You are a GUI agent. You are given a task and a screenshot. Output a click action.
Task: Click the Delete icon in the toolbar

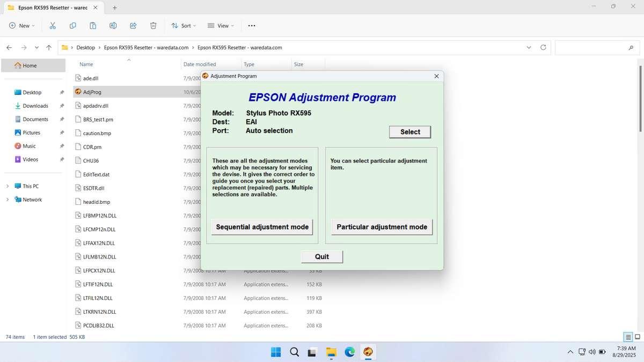pyautogui.click(x=153, y=25)
